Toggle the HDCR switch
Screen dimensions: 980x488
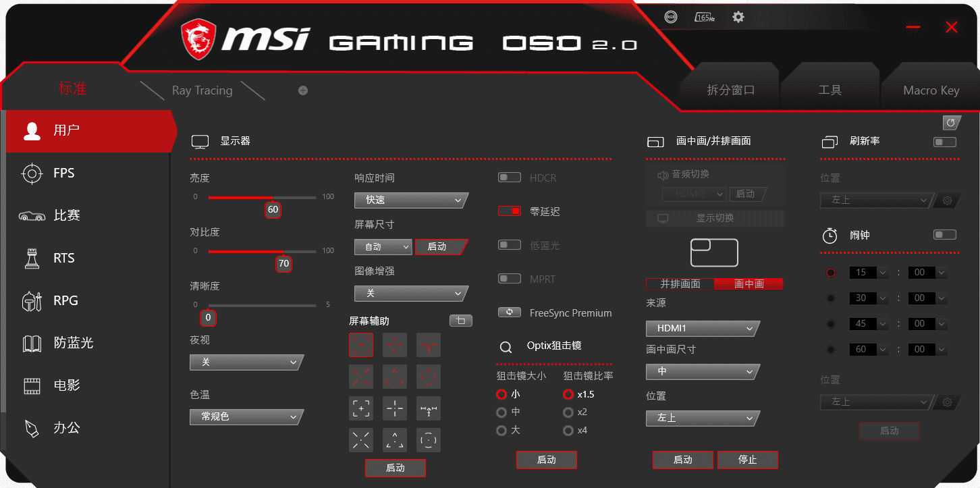tap(510, 178)
